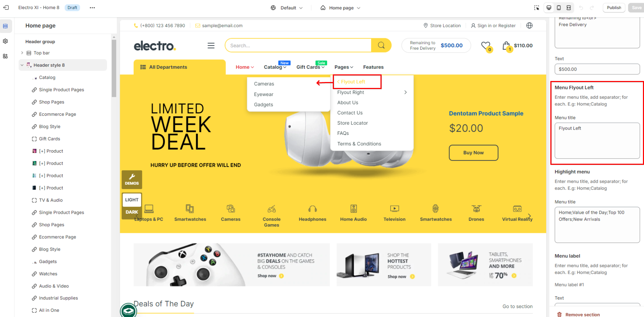The width and height of the screenshot is (644, 317).
Task: Switch to mobile preview icon
Action: coord(559,8)
